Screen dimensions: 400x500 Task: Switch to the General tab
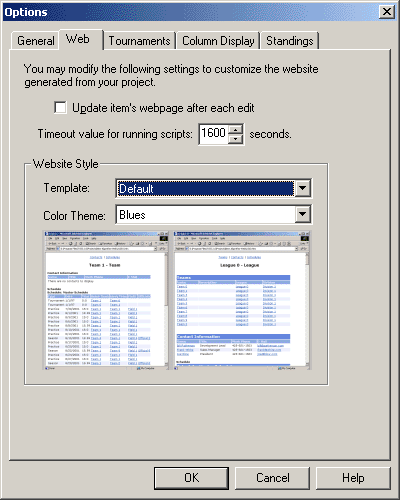[x=36, y=41]
